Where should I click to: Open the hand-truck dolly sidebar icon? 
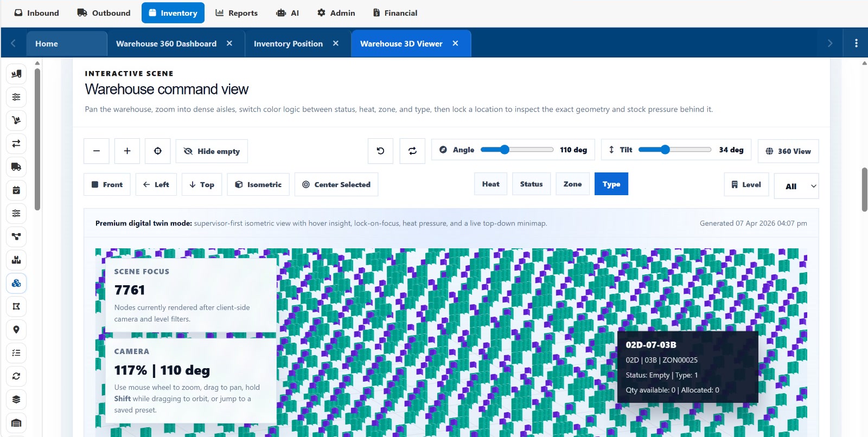pyautogui.click(x=16, y=120)
